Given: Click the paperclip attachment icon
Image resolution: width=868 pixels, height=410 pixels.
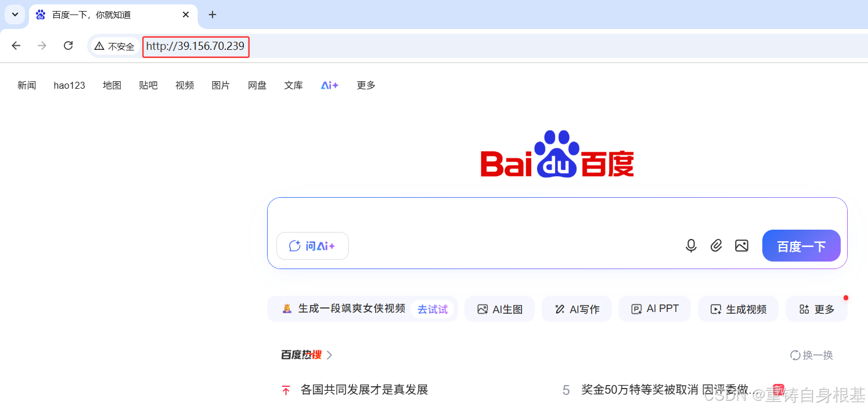Looking at the screenshot, I should click(716, 246).
